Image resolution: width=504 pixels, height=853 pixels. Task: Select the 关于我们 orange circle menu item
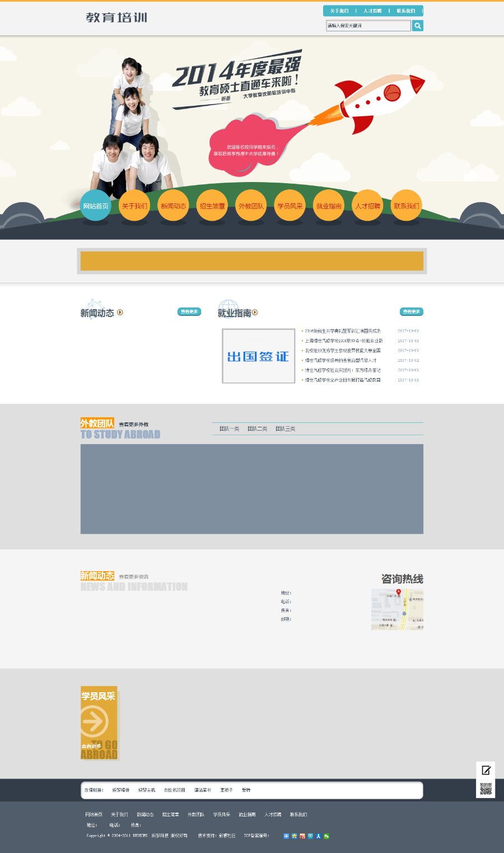(134, 206)
